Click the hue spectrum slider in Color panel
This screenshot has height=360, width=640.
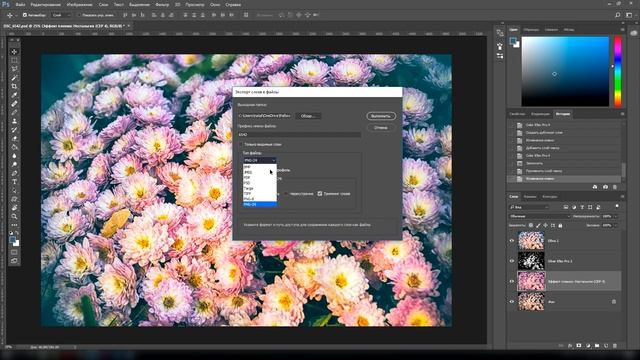618,71
